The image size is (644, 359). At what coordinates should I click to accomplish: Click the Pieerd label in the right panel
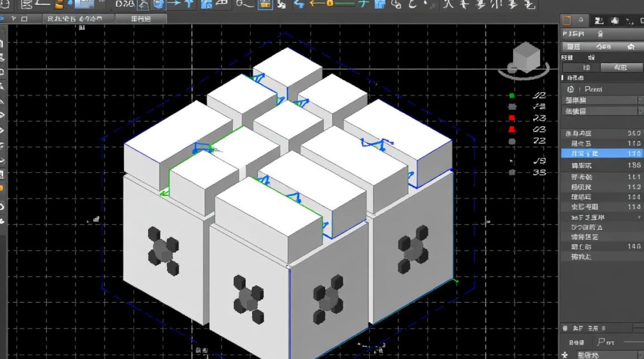click(x=593, y=89)
